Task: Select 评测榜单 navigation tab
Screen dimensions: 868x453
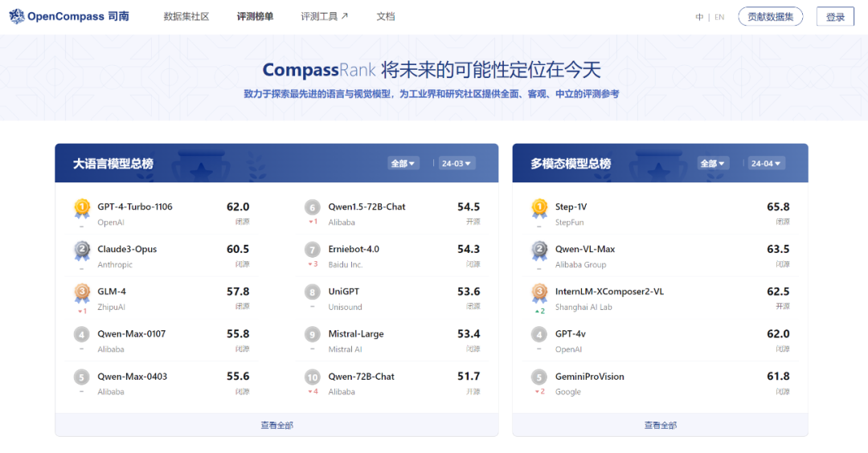Action: coord(256,17)
